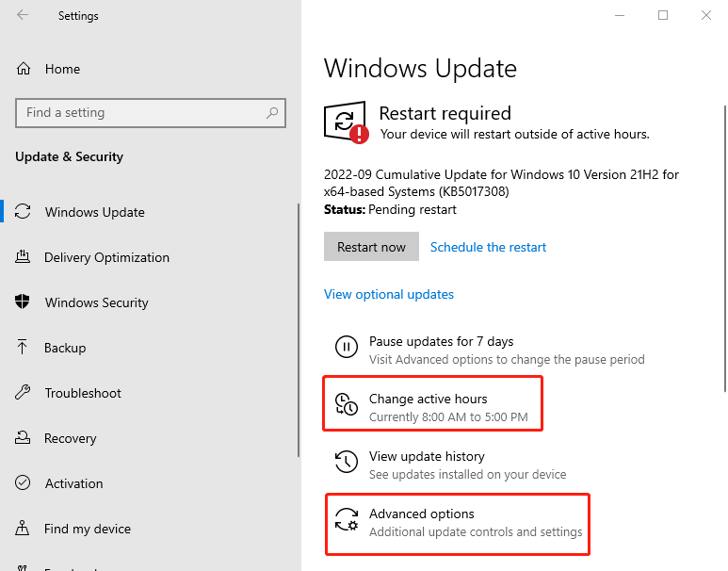This screenshot has height=571, width=728.
Task: Select Troubleshoot in sidebar
Action: 83,393
